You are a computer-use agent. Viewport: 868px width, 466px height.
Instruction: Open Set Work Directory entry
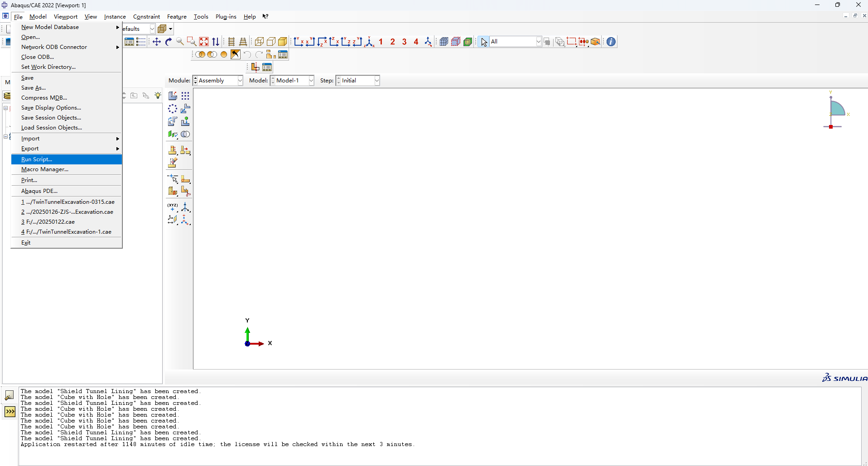click(67, 67)
